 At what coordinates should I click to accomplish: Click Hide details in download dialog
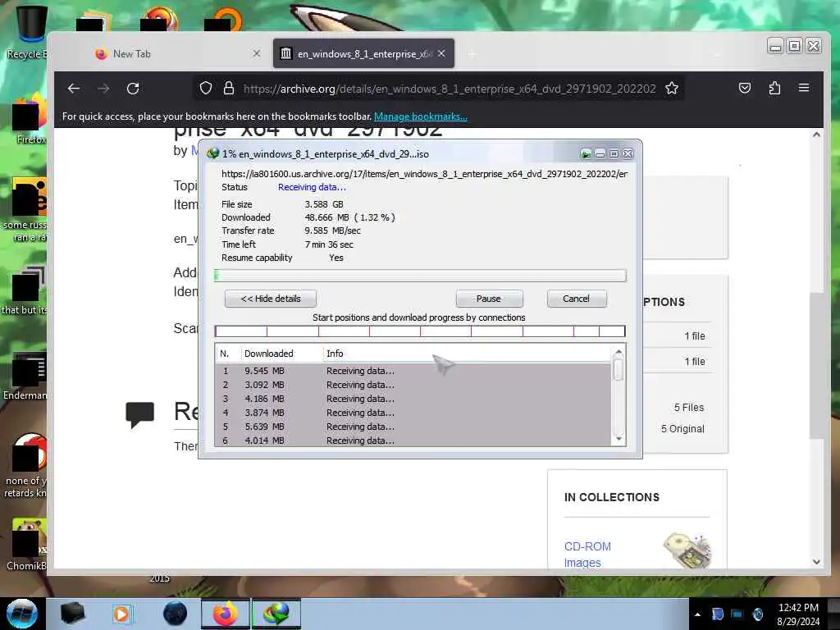tap(271, 299)
